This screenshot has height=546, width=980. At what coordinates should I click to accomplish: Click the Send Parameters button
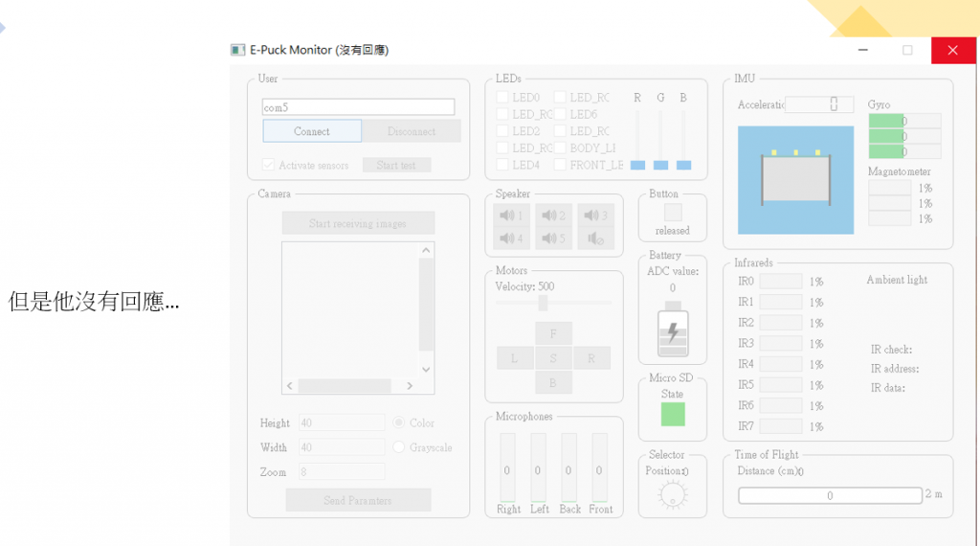[358, 500]
